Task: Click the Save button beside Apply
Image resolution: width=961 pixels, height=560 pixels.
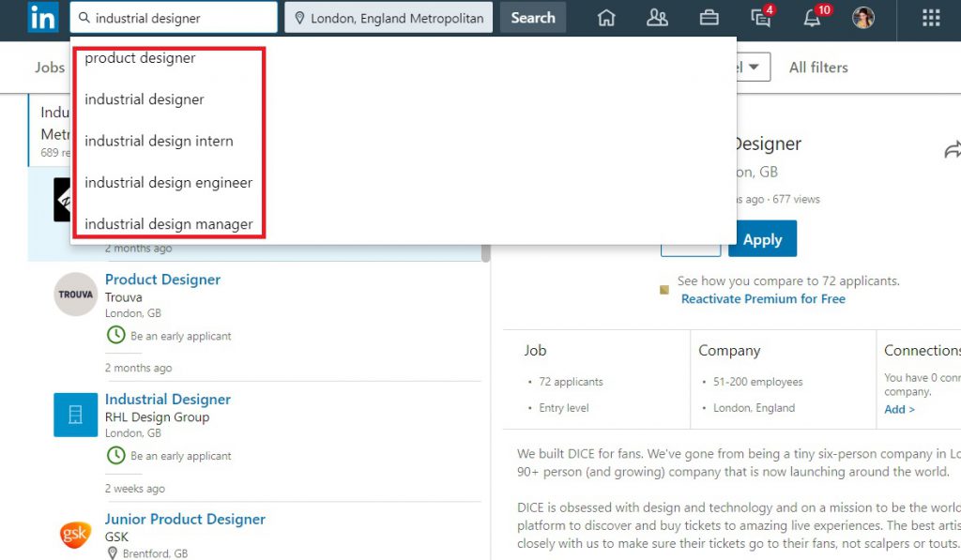Action: pos(691,250)
